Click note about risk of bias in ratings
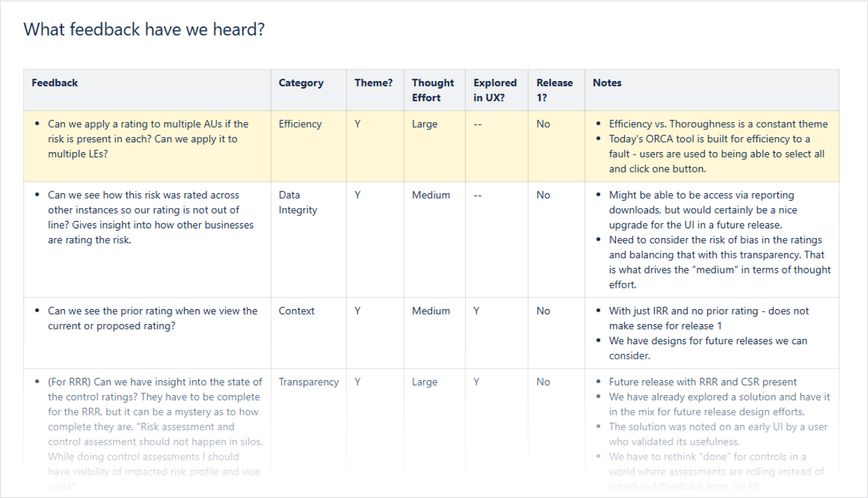868x498 pixels. 720,262
